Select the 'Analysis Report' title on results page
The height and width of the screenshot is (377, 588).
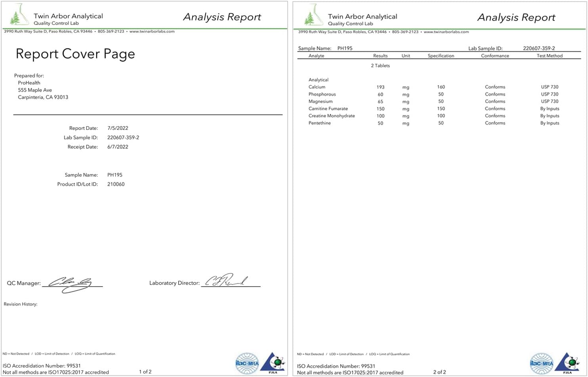(x=517, y=17)
